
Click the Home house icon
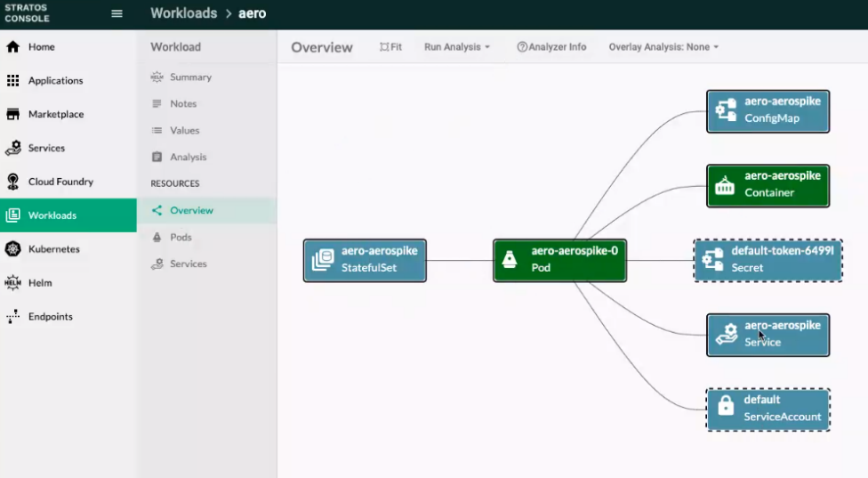(12, 47)
